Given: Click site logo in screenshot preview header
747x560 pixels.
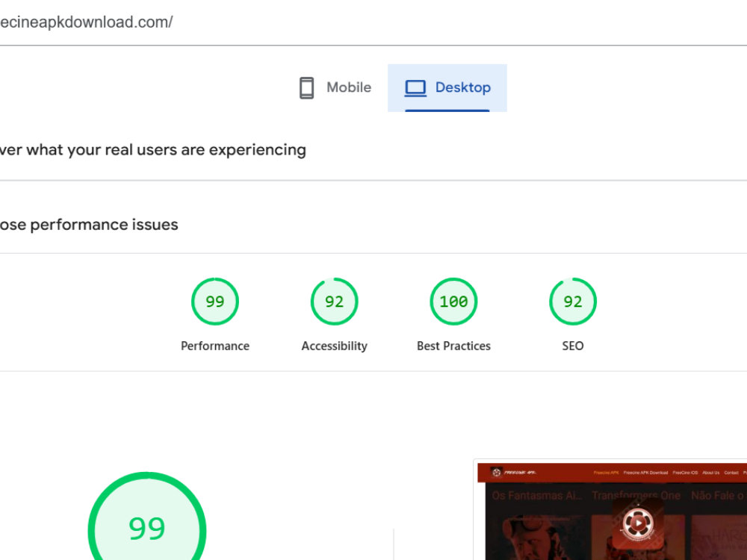Looking at the screenshot, I should pyautogui.click(x=512, y=473).
